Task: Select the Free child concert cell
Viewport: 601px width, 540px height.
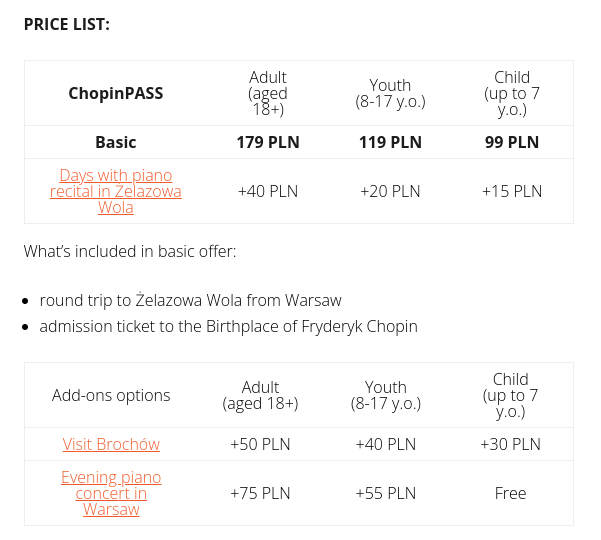Action: tap(510, 493)
